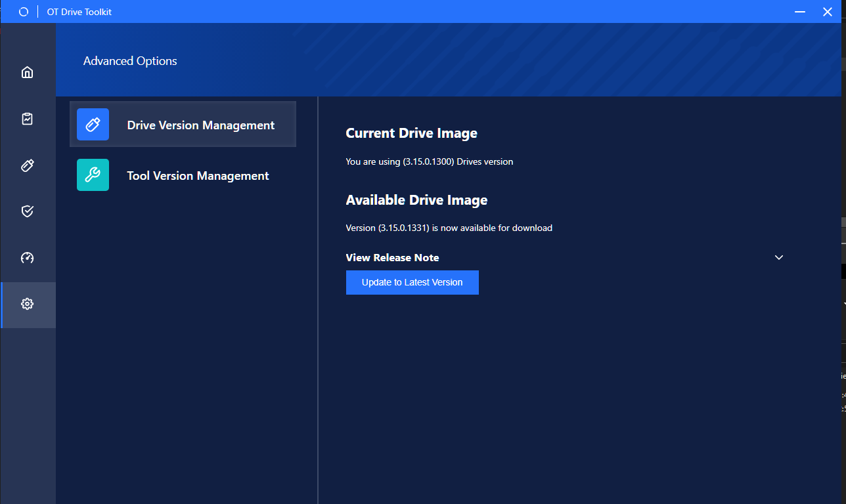Select Tool Version Management tab

(x=183, y=175)
